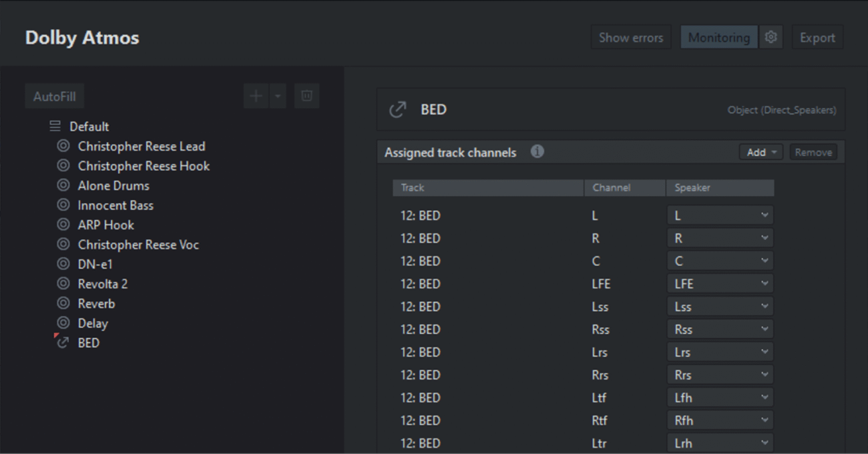Click the object icon beside Alone Drums
868x454 pixels.
[x=63, y=186]
